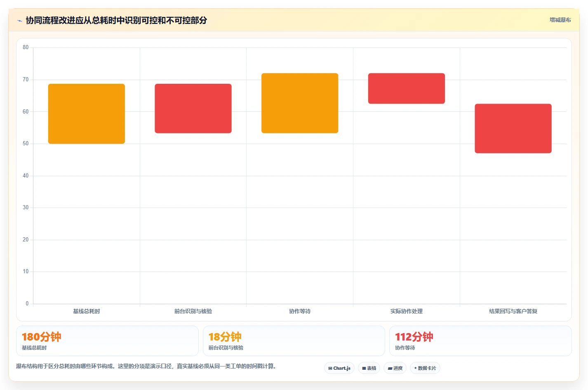Click the 进度 tag chip
The width and height of the screenshot is (588, 390).
pyautogui.click(x=395, y=368)
